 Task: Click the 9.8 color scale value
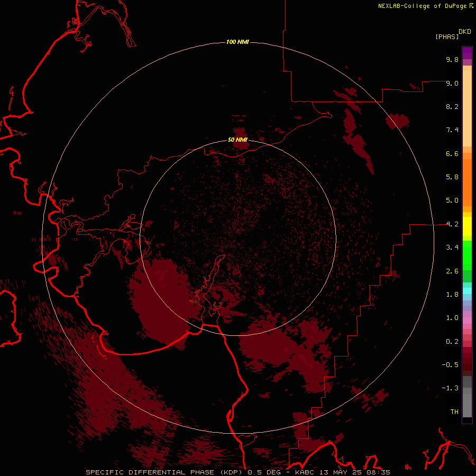click(x=452, y=59)
